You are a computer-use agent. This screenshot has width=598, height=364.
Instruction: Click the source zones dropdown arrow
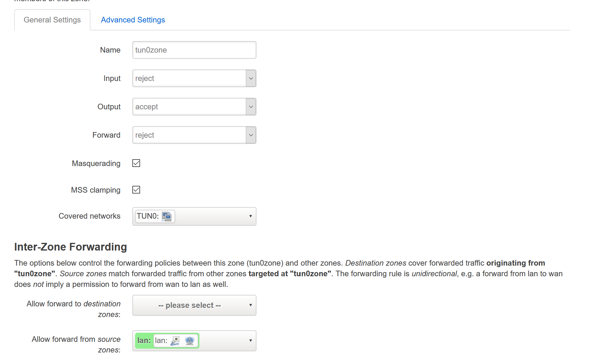coord(250,341)
